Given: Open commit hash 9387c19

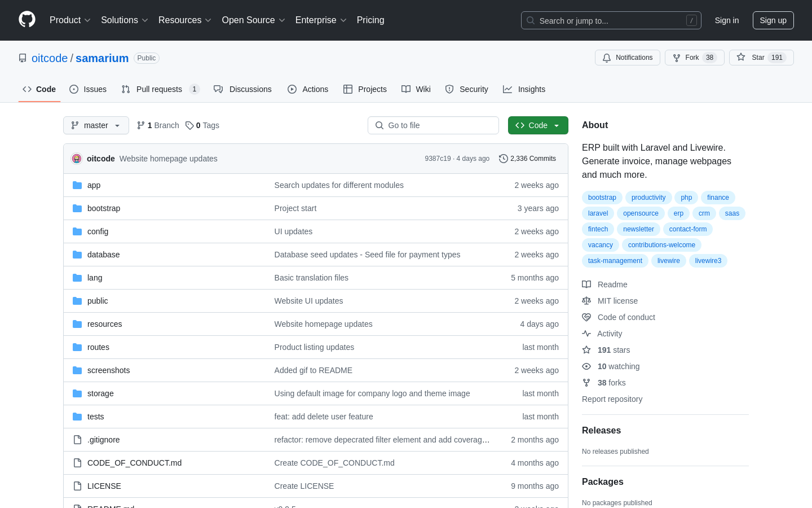Looking at the screenshot, I should pyautogui.click(x=438, y=159).
